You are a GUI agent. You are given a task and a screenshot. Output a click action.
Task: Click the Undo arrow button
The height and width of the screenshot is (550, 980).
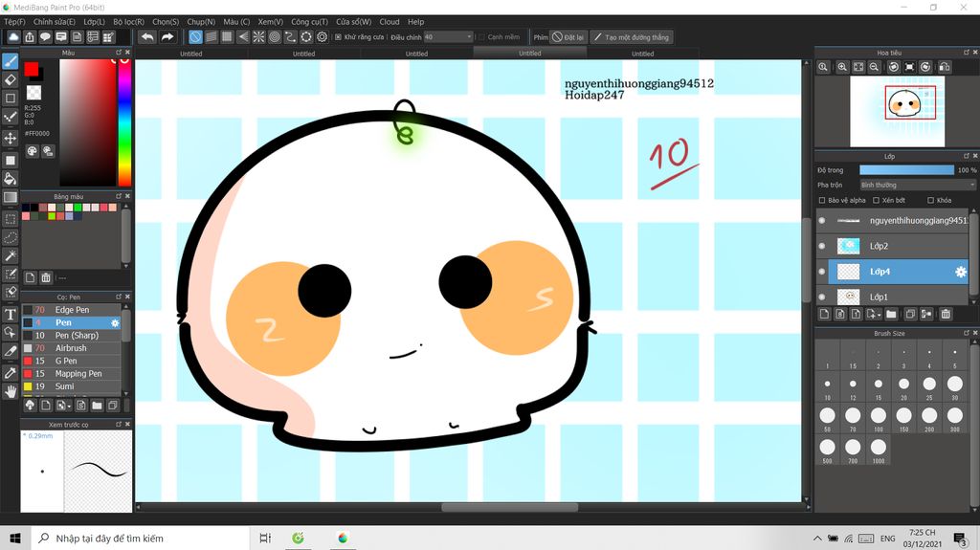point(147,37)
